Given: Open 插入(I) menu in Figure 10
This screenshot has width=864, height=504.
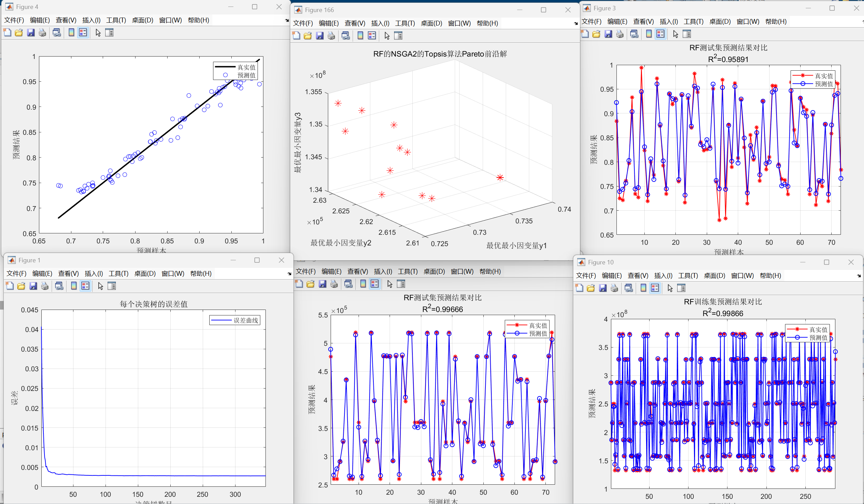Looking at the screenshot, I should point(663,276).
